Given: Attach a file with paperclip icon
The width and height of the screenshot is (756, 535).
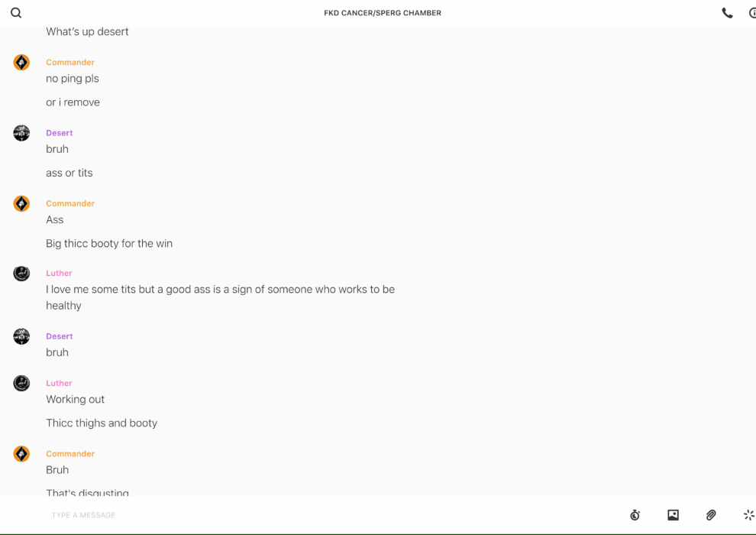Looking at the screenshot, I should pos(711,515).
